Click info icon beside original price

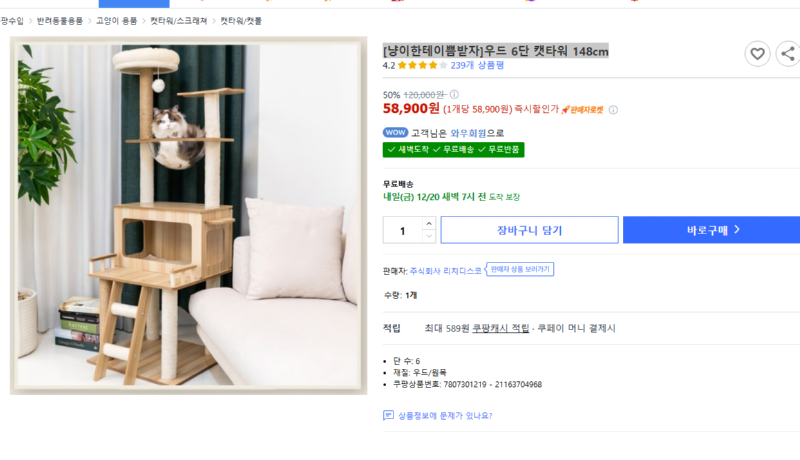tap(454, 94)
